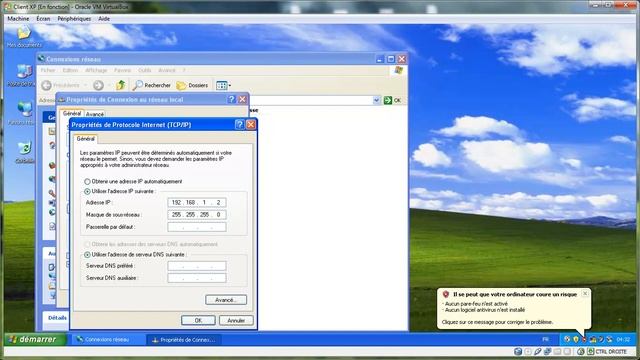Image resolution: width=640 pixels, height=360 pixels.
Task: Open the Aide menu of VirtualBox
Action: pos(104,19)
